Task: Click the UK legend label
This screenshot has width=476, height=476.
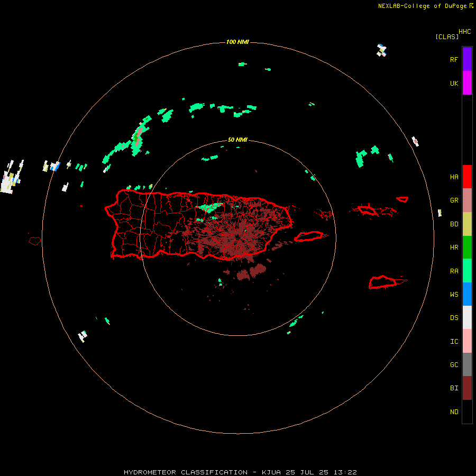Action: pyautogui.click(x=454, y=83)
